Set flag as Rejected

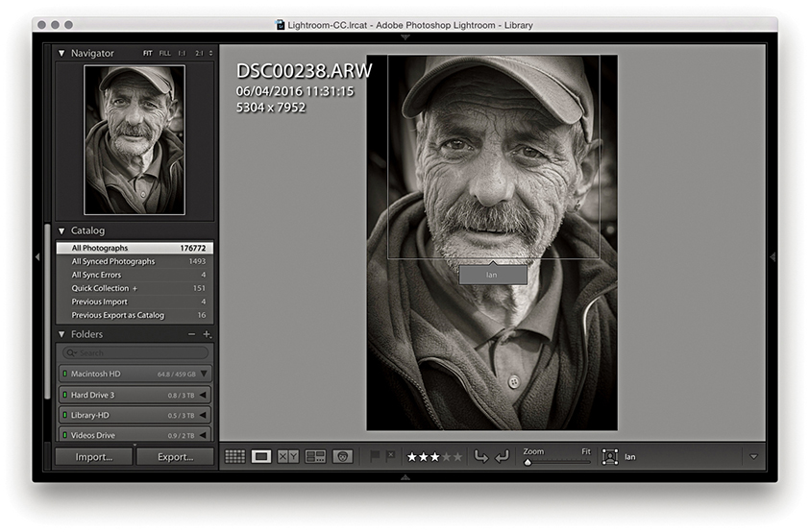(x=391, y=457)
